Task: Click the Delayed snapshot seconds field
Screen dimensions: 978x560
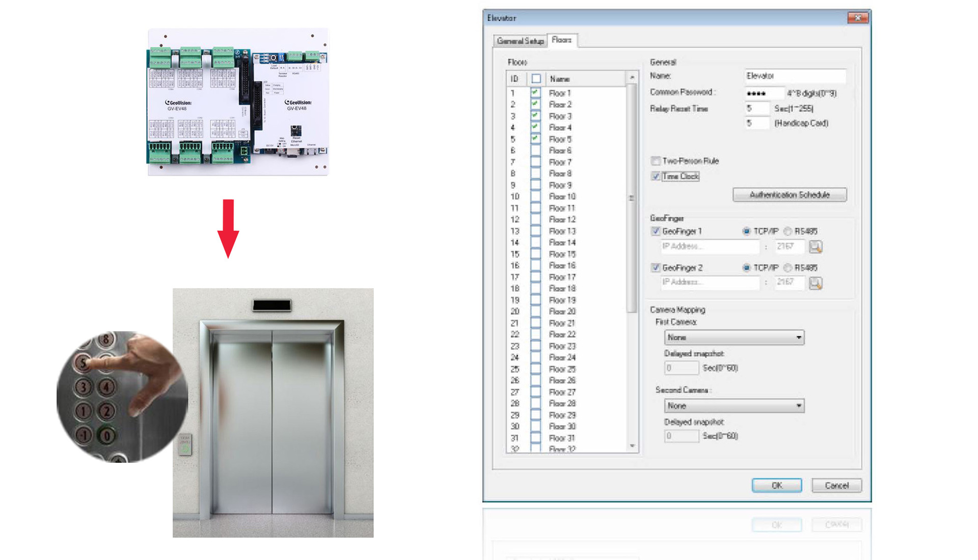Action: click(x=681, y=366)
